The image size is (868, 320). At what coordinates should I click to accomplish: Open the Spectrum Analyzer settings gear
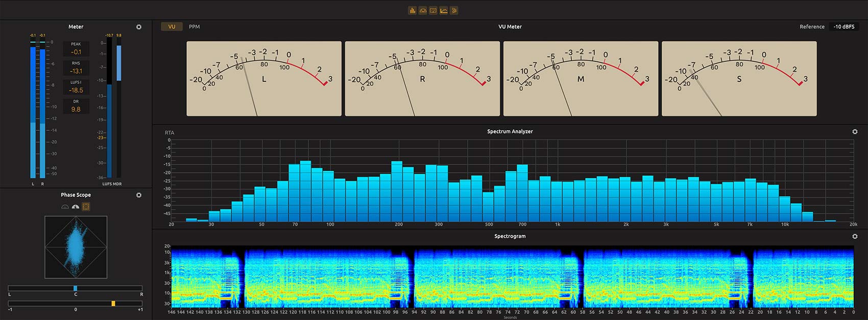coord(855,132)
